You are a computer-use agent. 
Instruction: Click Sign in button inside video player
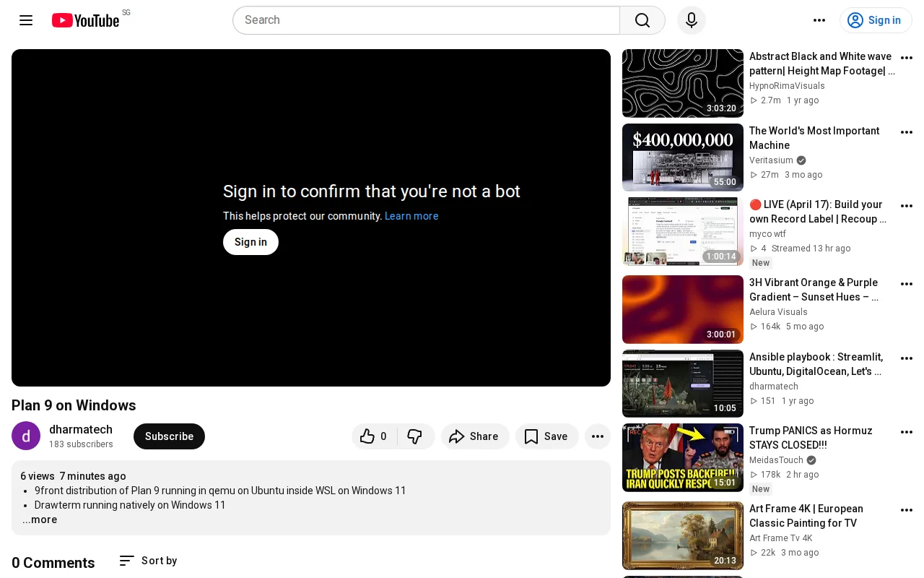coord(250,242)
